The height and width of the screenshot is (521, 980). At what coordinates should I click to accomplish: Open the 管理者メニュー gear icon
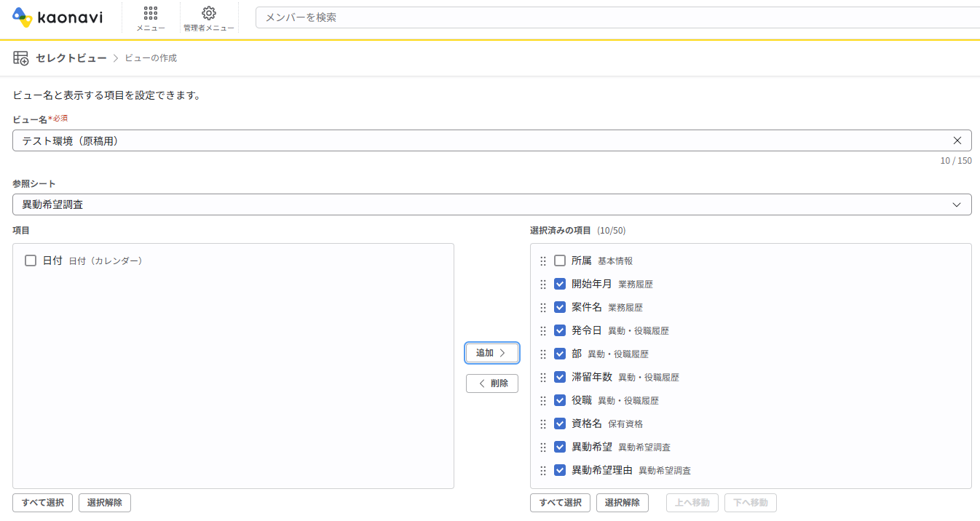point(209,13)
